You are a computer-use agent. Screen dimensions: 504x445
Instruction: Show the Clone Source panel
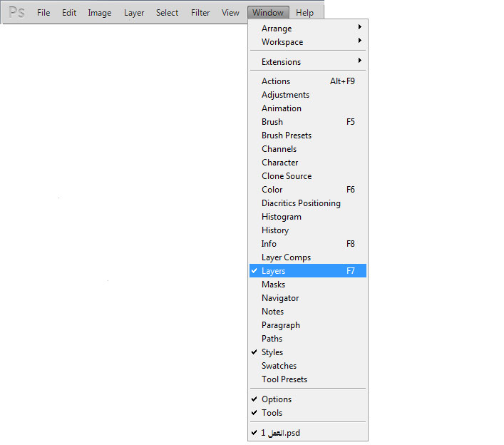tap(308, 175)
